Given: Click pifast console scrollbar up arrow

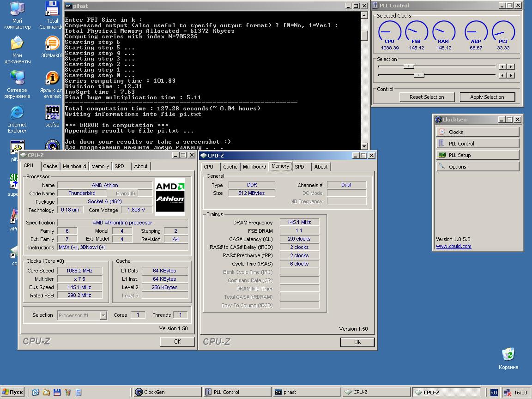Looking at the screenshot, I should (x=364, y=15).
